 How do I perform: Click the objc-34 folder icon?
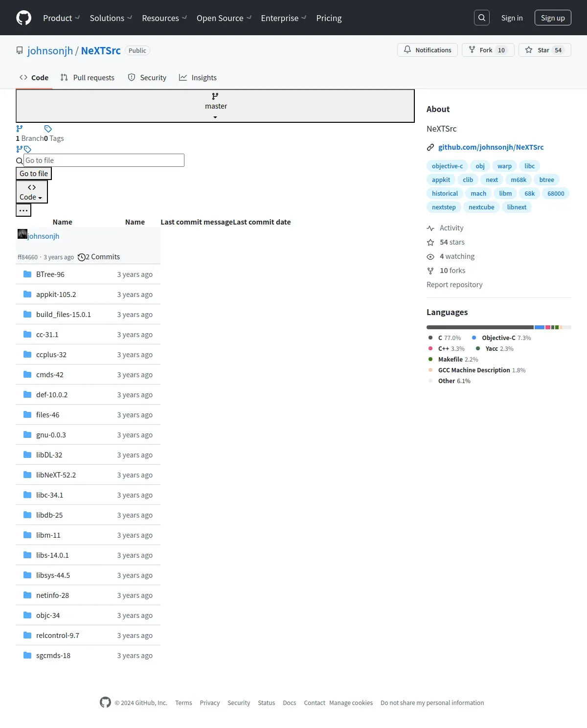pyautogui.click(x=27, y=615)
